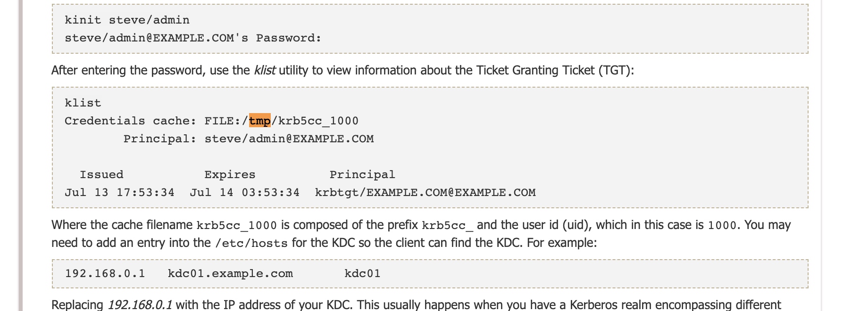The height and width of the screenshot is (311, 868).
Task: Click the 'krbtgt/EXAMPLE.COM@EXAMPLE.COM' principal entry
Action: pyautogui.click(x=425, y=193)
